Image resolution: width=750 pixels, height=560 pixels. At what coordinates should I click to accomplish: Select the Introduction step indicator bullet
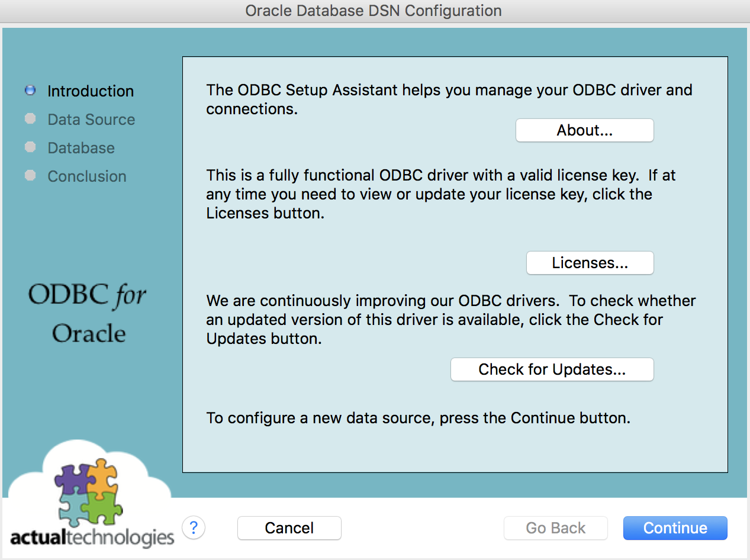point(30,90)
